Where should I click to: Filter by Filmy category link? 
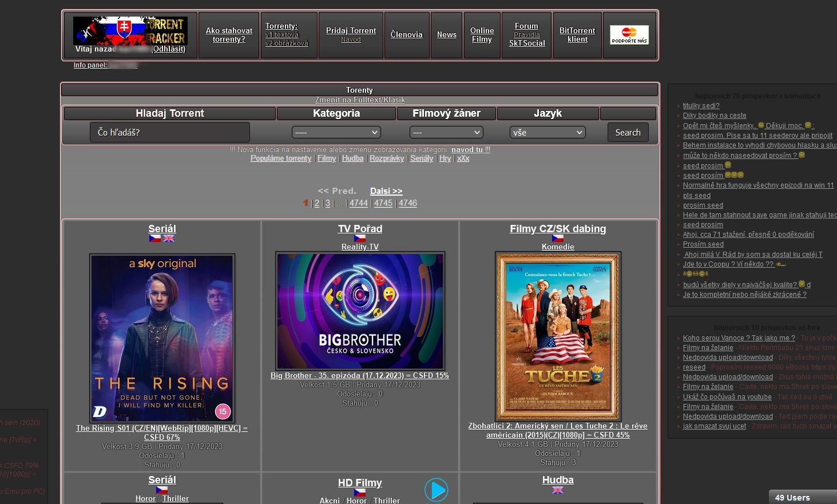click(327, 158)
